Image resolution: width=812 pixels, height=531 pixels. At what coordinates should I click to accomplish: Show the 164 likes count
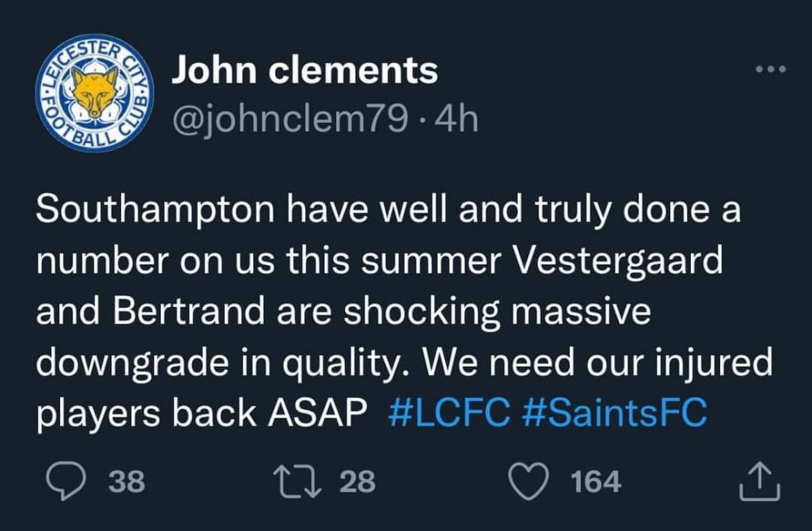[596, 482]
